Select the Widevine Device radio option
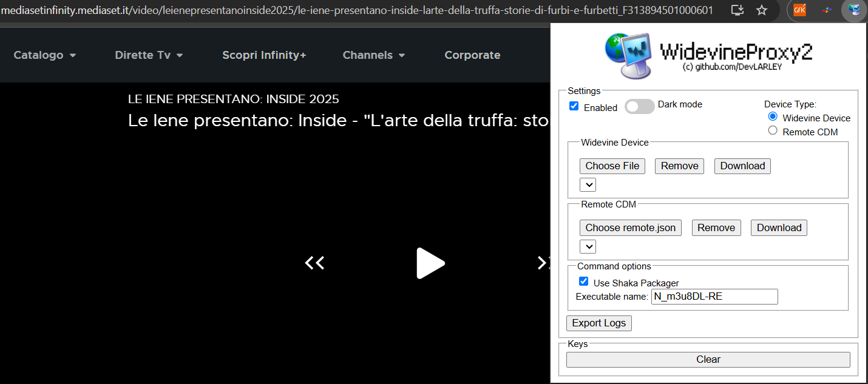This screenshot has width=868, height=384. [x=773, y=116]
